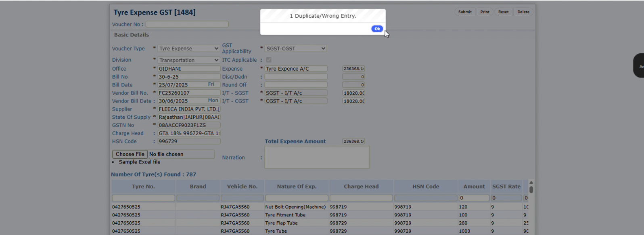
Task: Click the Narration text area
Action: 317,157
